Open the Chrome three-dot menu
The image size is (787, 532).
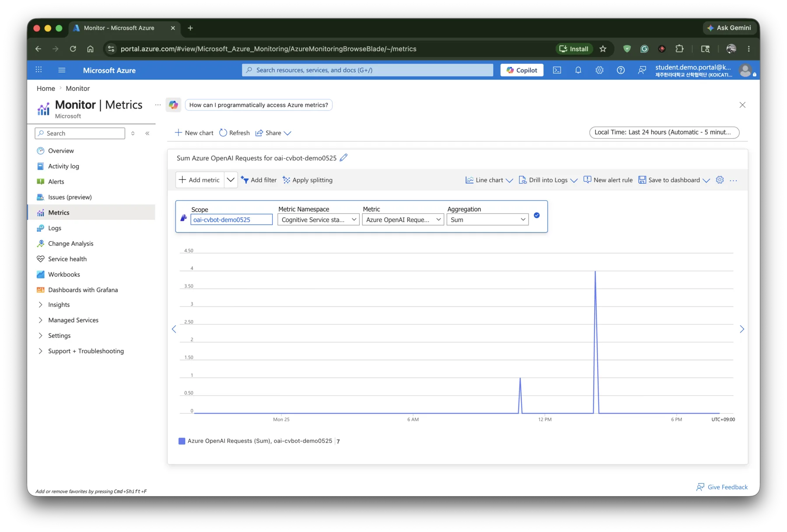(x=749, y=49)
